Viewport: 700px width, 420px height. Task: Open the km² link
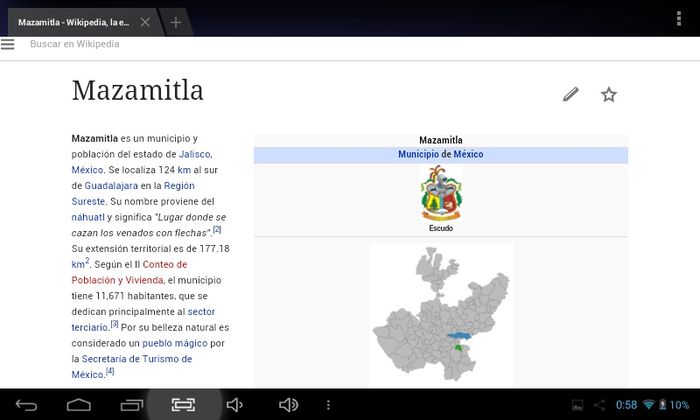(x=80, y=263)
